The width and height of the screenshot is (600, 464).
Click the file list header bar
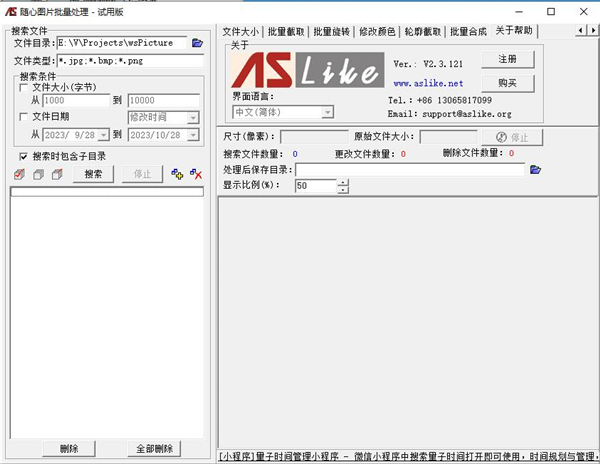(107, 192)
